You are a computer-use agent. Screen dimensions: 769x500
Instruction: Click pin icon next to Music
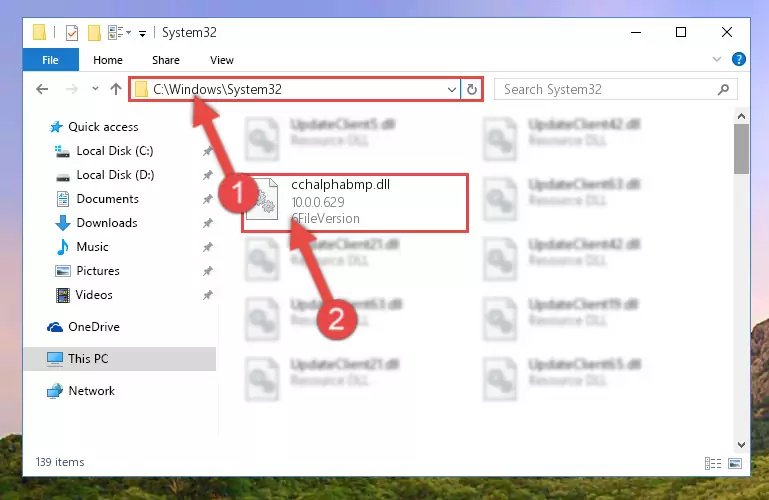tap(208, 247)
